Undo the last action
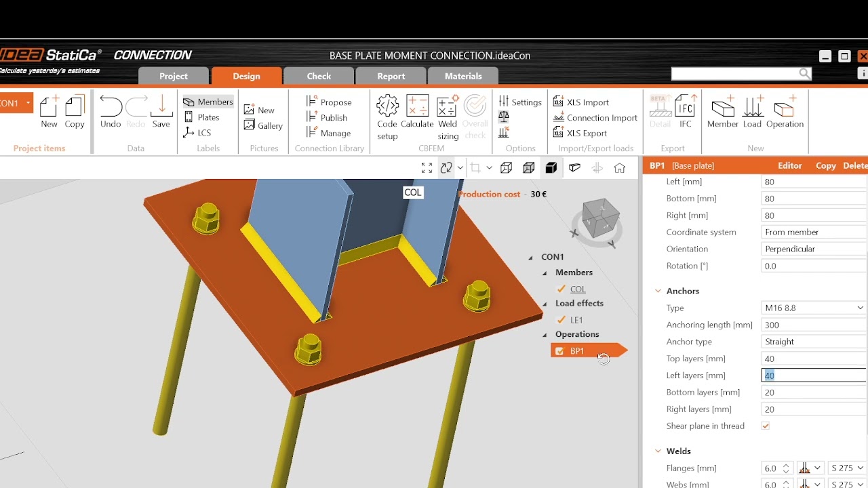The width and height of the screenshot is (868, 488). [x=111, y=112]
